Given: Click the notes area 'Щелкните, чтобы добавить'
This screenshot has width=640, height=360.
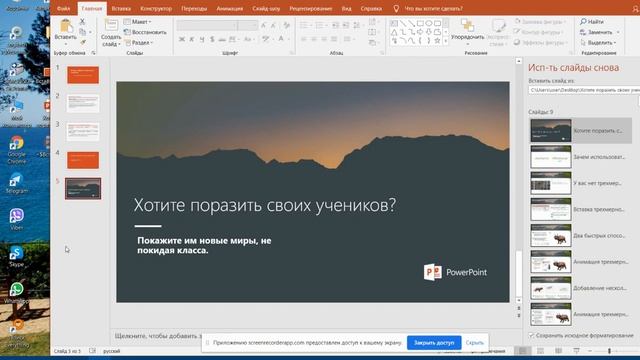Looking at the screenshot, I should click(x=158, y=336).
